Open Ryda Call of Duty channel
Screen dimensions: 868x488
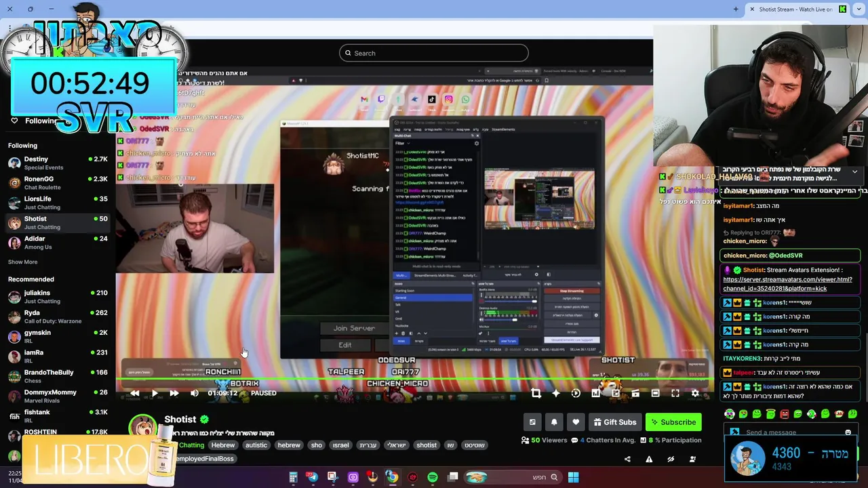pos(58,317)
